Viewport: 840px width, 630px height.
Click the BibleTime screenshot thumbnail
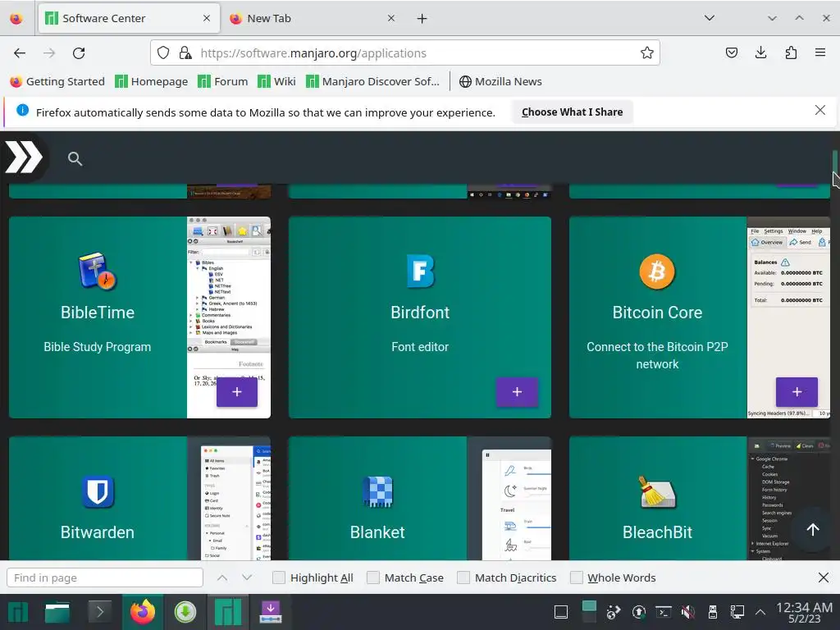[229, 317]
